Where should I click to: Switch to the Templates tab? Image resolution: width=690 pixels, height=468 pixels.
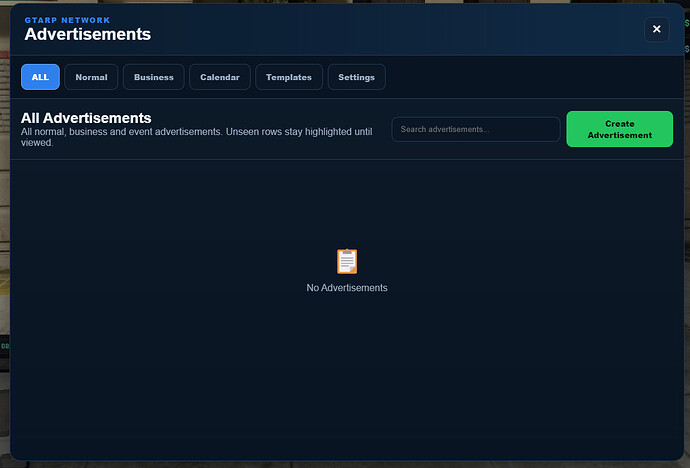tap(289, 77)
